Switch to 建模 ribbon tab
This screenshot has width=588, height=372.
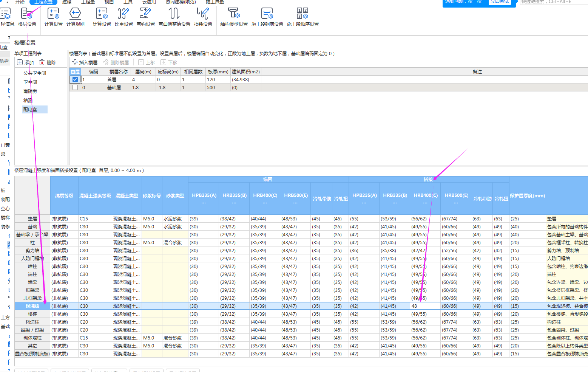[x=67, y=2]
